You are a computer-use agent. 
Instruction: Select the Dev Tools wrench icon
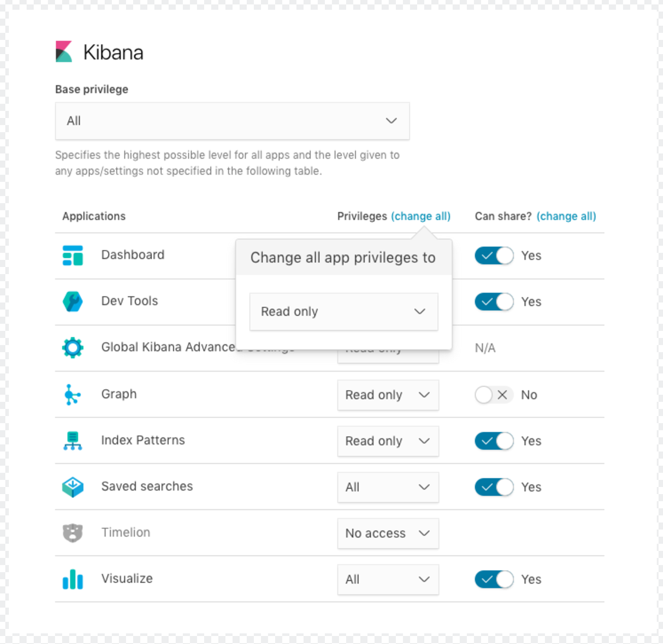click(x=72, y=302)
